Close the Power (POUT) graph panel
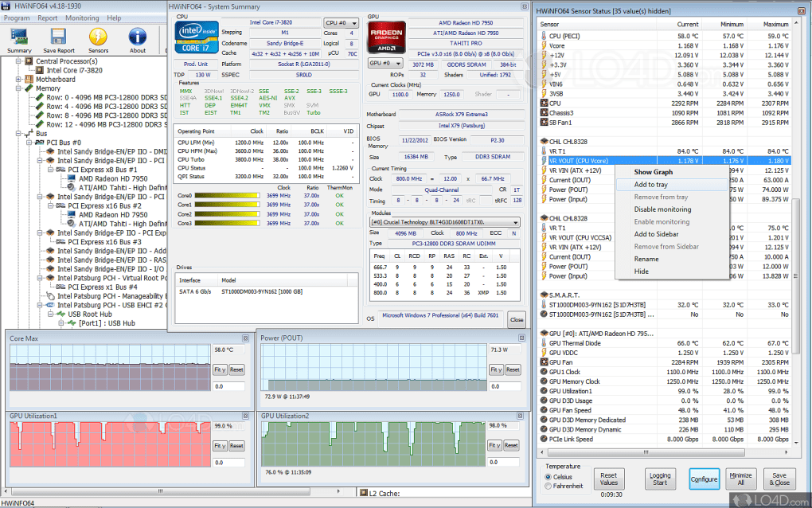812x508 pixels. coord(521,338)
